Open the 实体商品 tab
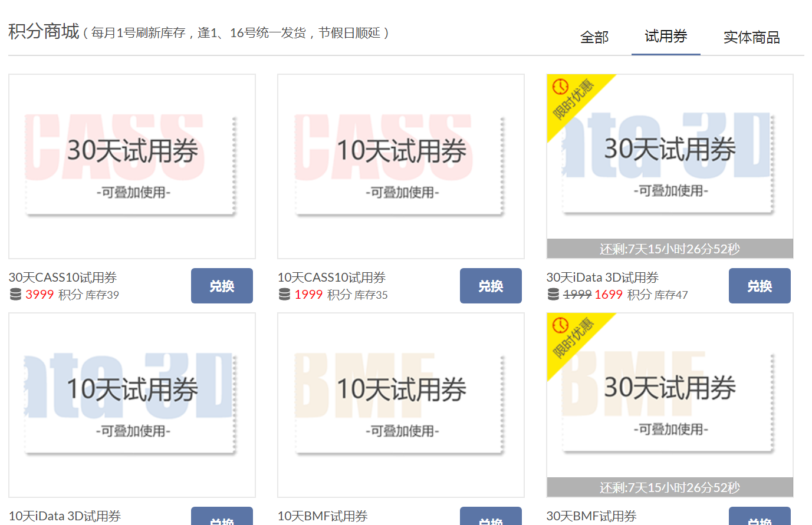The height and width of the screenshot is (525, 812). 751,37
